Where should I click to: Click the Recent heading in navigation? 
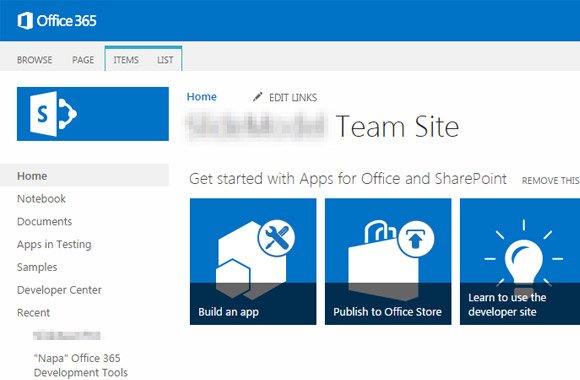pos(33,313)
